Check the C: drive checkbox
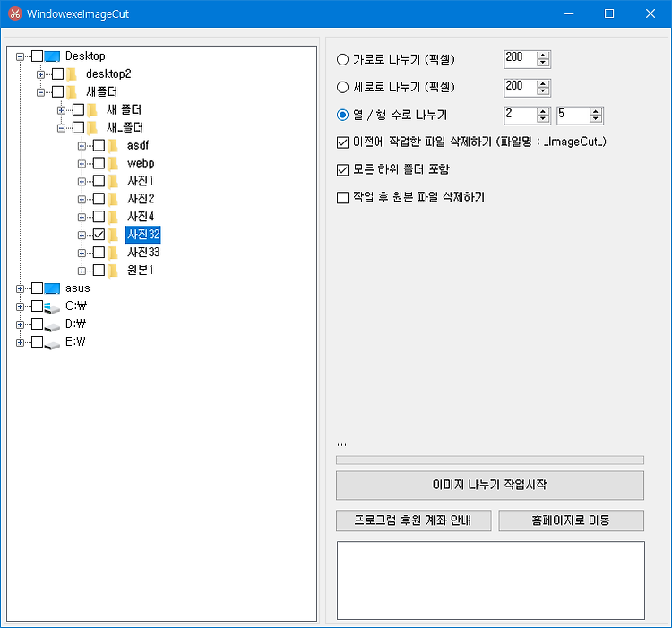 pos(38,305)
